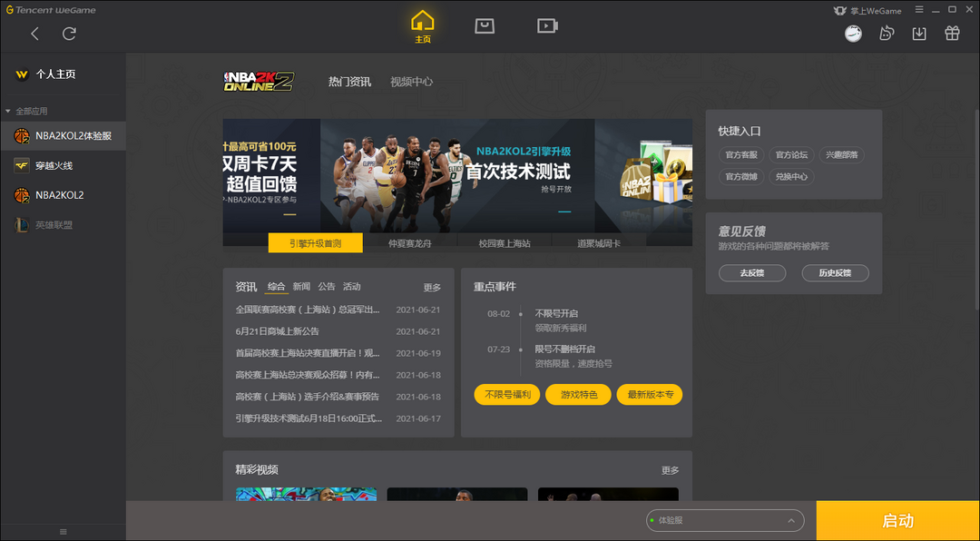Open the store shopping bag icon
Viewport: 980px width, 541px height.
click(x=485, y=25)
